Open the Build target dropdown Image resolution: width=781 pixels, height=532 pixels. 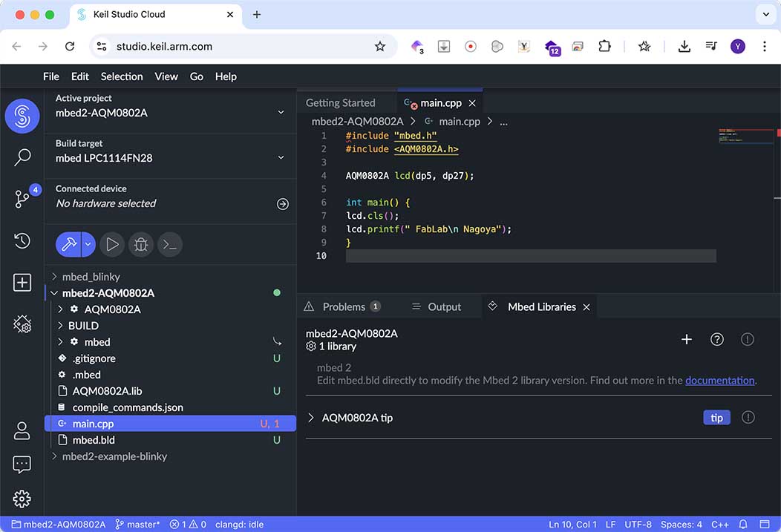tap(281, 158)
